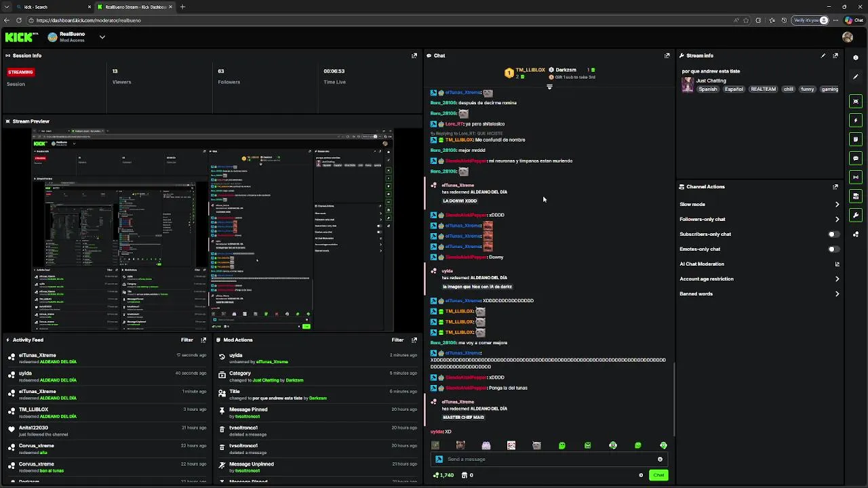Reload the page via browser refresh
This screenshot has width=868, height=488.
pos(18,20)
